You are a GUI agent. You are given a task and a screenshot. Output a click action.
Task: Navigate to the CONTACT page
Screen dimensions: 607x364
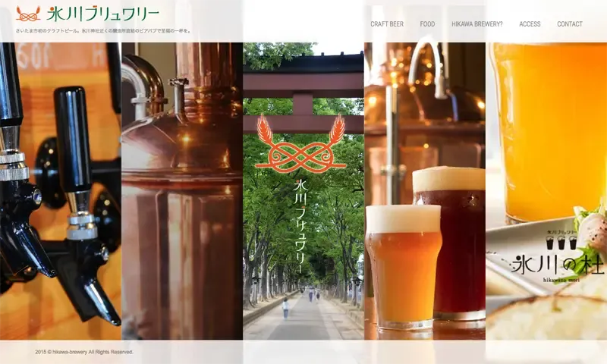click(570, 24)
